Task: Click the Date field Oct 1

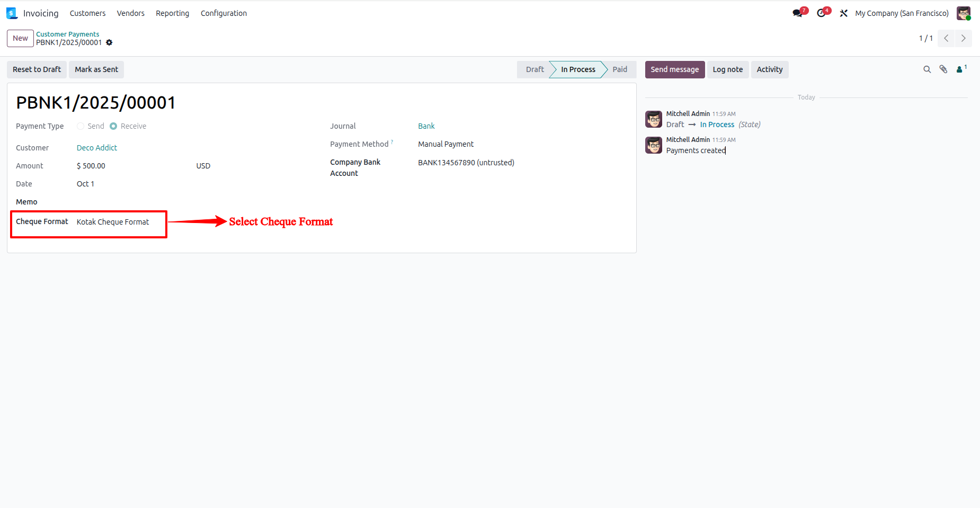Action: point(85,184)
